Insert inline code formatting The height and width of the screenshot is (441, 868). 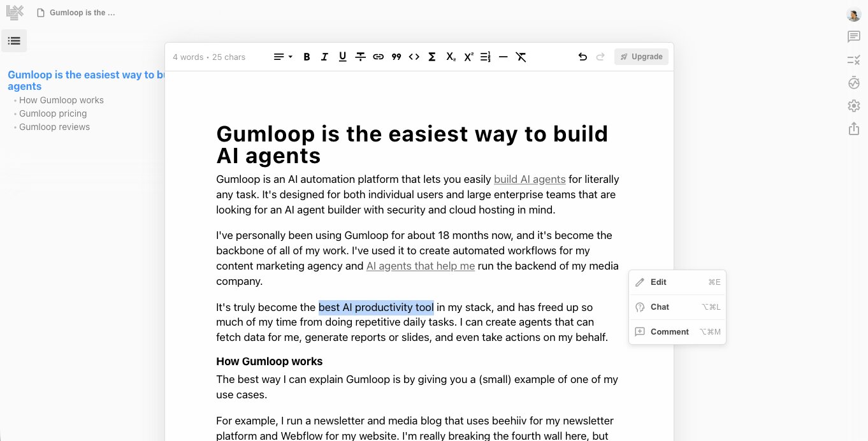(x=414, y=57)
